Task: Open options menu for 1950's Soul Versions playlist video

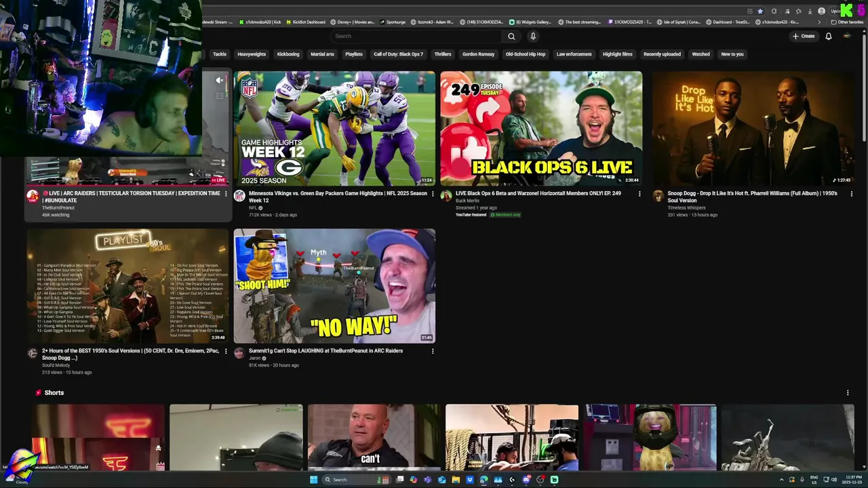Action: point(226,351)
